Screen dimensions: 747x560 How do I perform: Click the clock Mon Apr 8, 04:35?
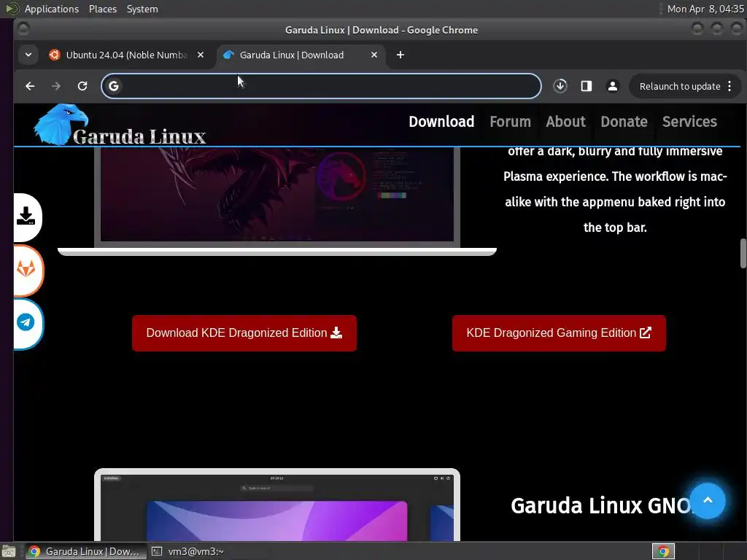click(705, 9)
